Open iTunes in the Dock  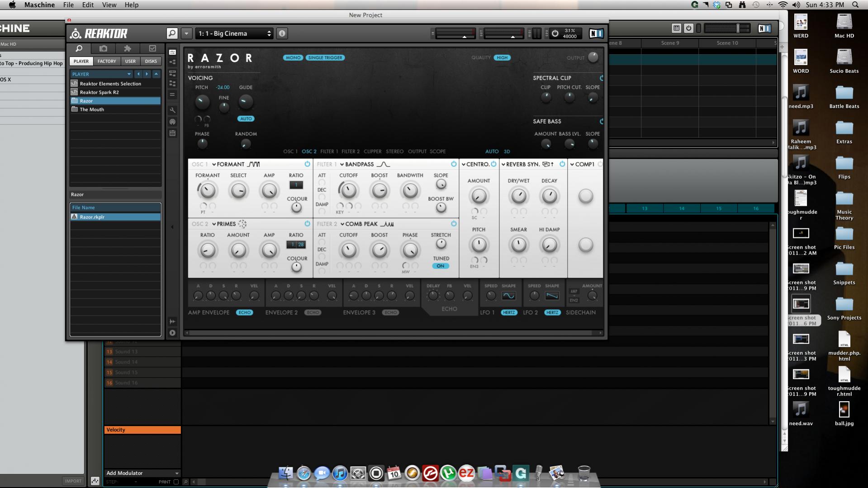tap(340, 473)
